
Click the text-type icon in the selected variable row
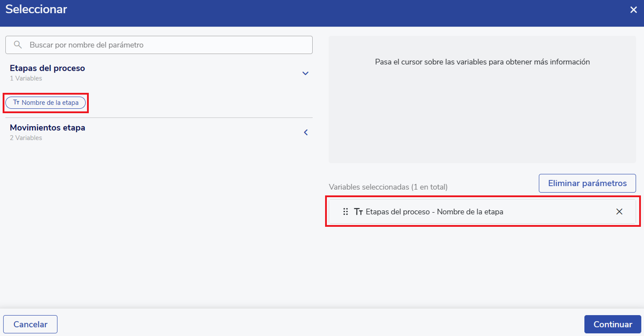click(x=358, y=212)
